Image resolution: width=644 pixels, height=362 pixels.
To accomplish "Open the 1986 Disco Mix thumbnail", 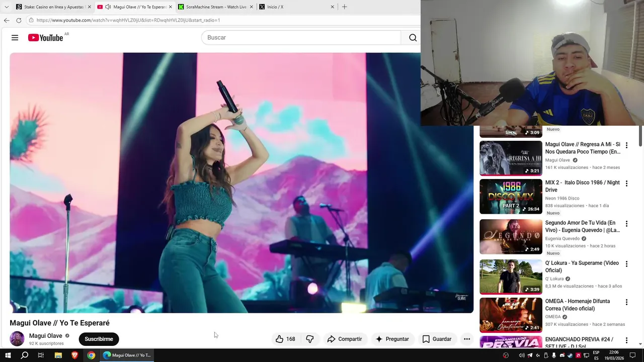I will coord(511,197).
